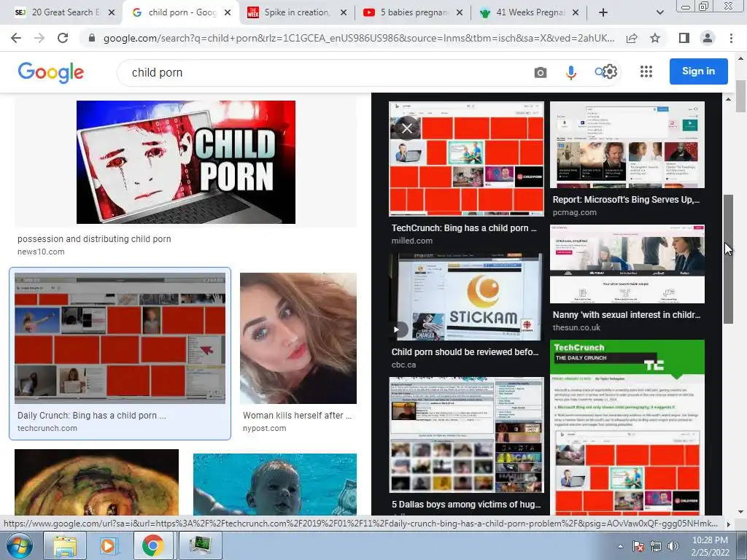This screenshot has width=747, height=560.
Task: View site info via the padlock icon
Action: point(92,38)
